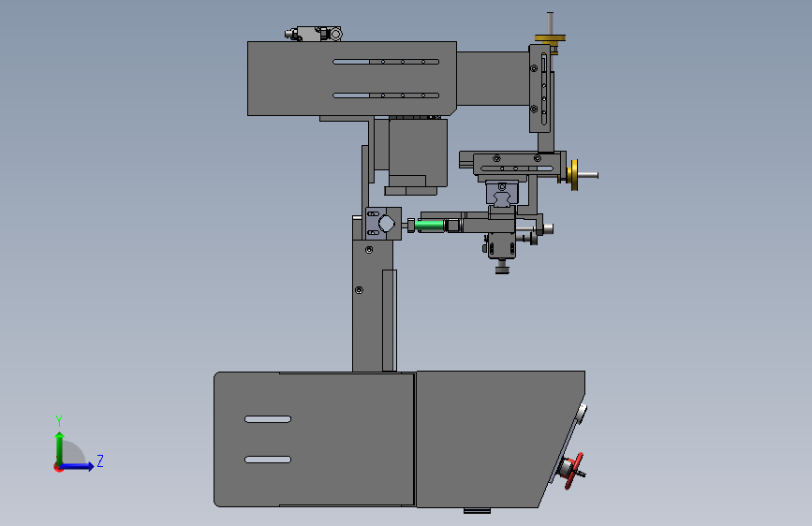The height and width of the screenshot is (526, 812).
Task: Select the lower screw on the support column
Action: (359, 290)
